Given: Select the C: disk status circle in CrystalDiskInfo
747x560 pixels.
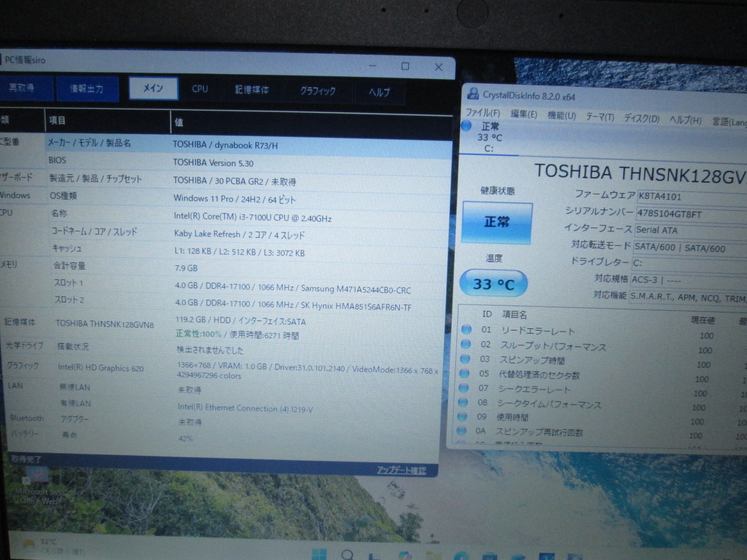Looking at the screenshot, I should coord(466,126).
